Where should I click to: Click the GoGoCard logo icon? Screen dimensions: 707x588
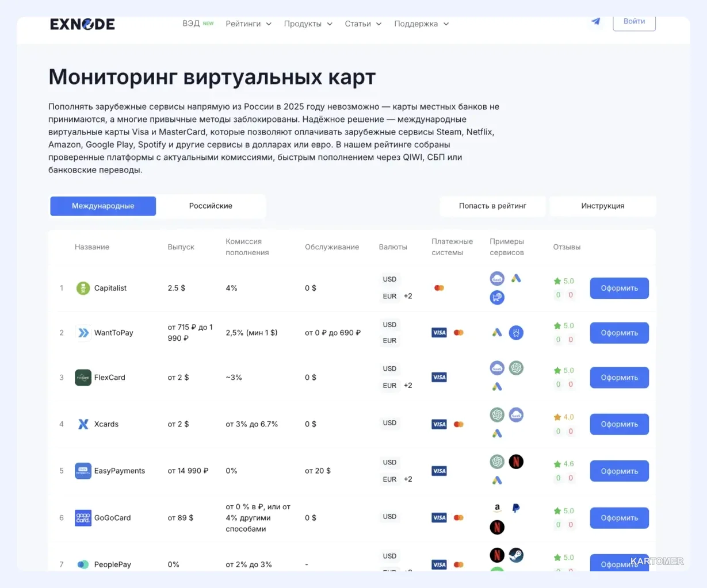(x=83, y=518)
